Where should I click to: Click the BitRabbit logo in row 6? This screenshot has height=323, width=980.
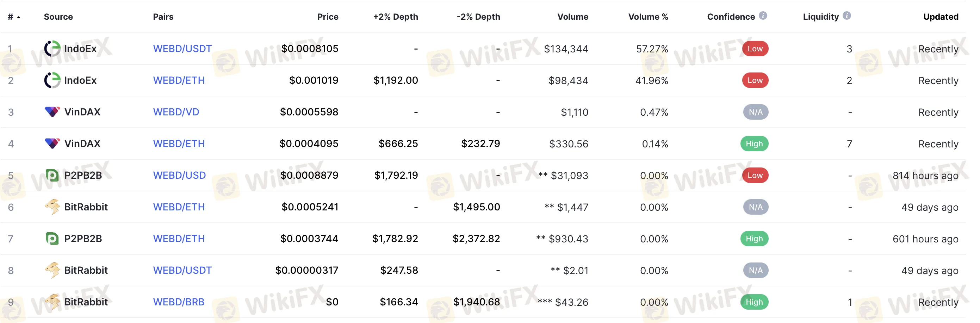pyautogui.click(x=52, y=207)
